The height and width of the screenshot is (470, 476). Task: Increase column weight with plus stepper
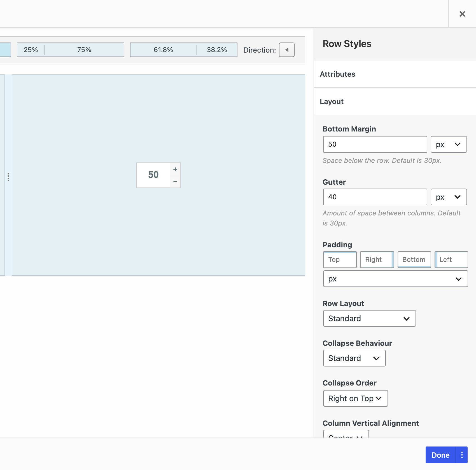pyautogui.click(x=175, y=169)
